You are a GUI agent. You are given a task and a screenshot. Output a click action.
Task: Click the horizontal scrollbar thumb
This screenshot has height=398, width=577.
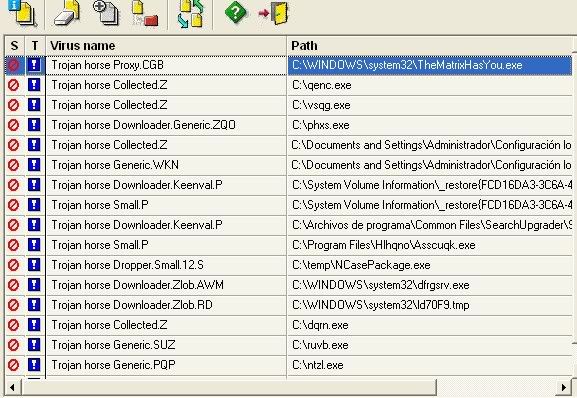click(229, 387)
